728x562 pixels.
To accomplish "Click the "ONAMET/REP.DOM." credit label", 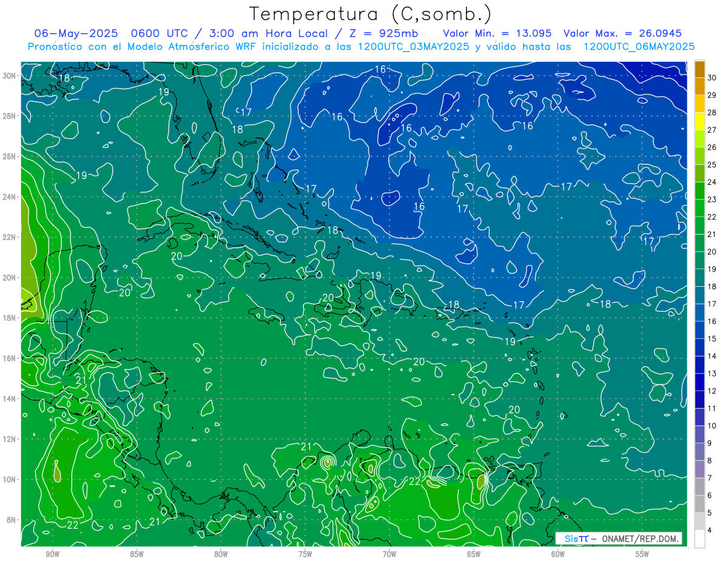I will 639,538.
